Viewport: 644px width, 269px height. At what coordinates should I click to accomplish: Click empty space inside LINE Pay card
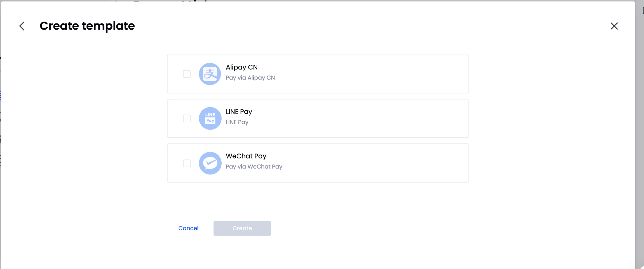pyautogui.click(x=377, y=118)
